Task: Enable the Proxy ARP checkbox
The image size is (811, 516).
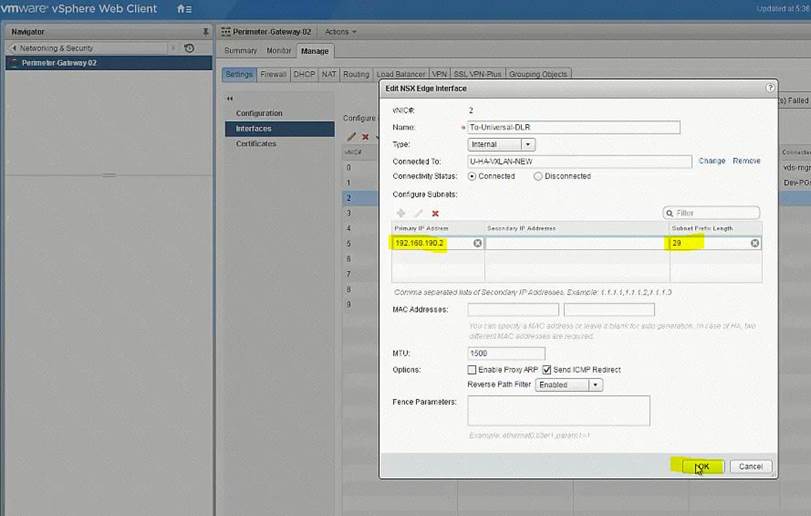Action: [472, 370]
